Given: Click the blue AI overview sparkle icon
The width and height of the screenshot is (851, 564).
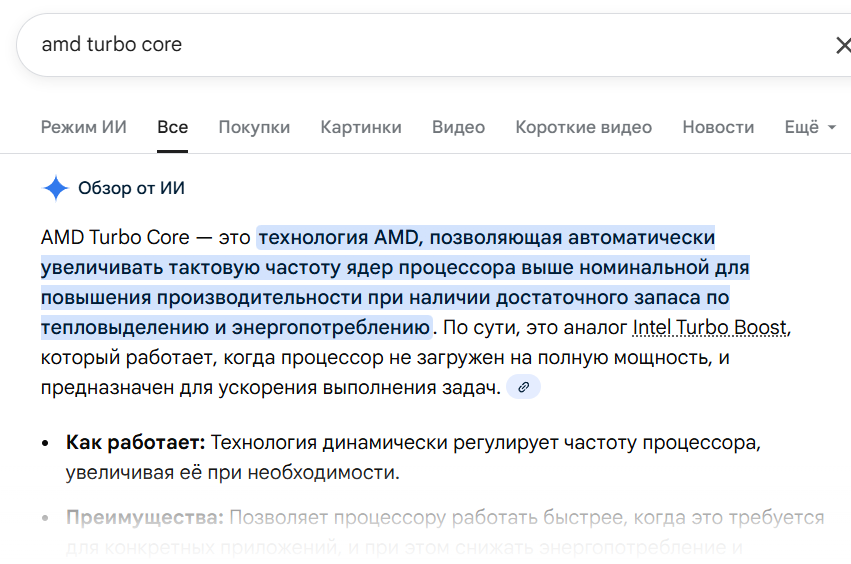Looking at the screenshot, I should (x=55, y=188).
